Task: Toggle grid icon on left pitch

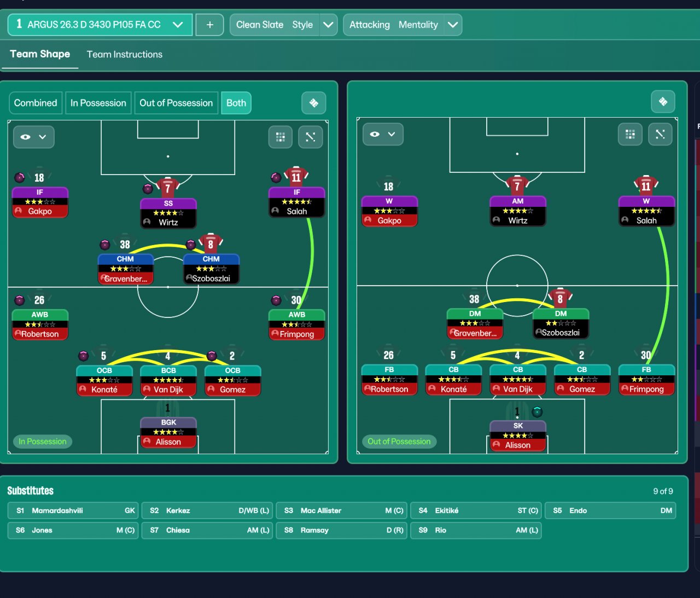Action: pyautogui.click(x=281, y=137)
